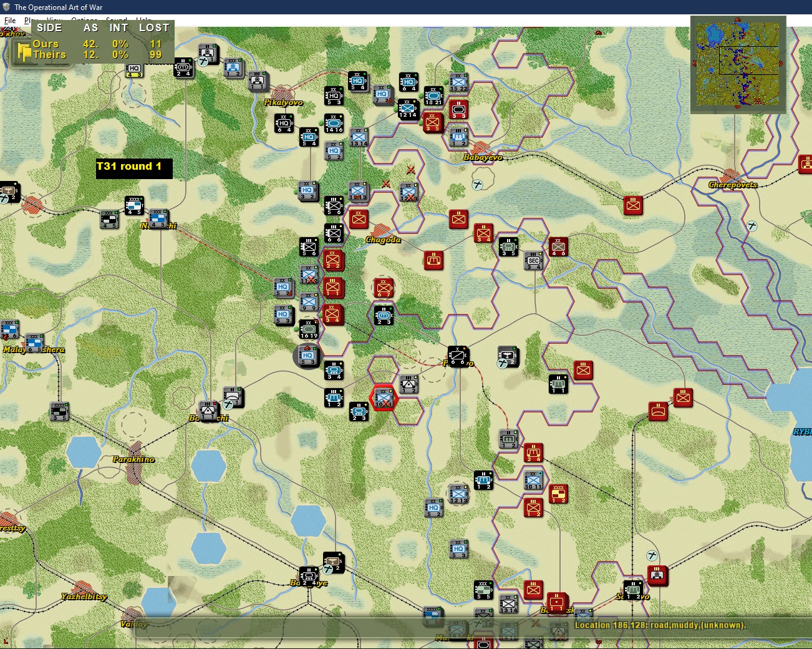Image resolution: width=812 pixels, height=649 pixels.
Task: Open the File menu
Action: pos(10,21)
